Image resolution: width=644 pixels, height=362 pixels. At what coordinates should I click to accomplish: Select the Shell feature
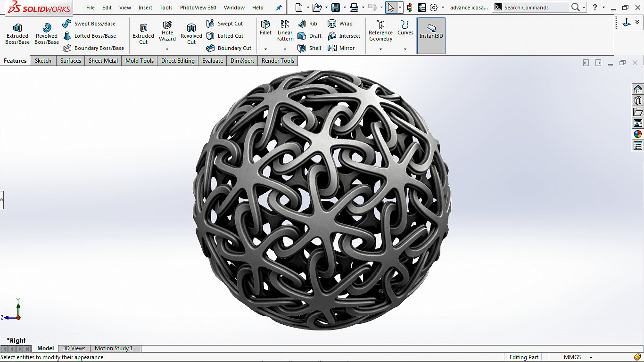pos(309,48)
